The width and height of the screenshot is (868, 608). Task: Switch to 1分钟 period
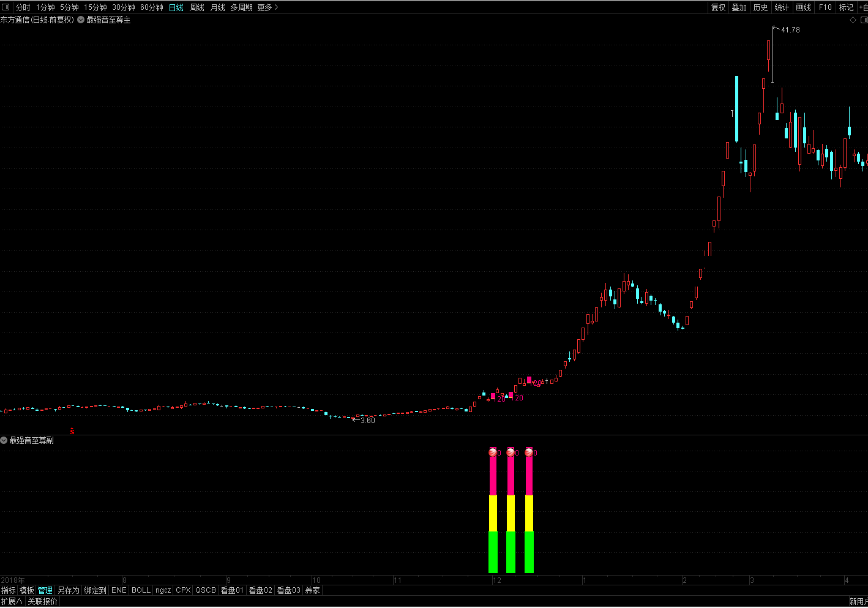pos(45,7)
